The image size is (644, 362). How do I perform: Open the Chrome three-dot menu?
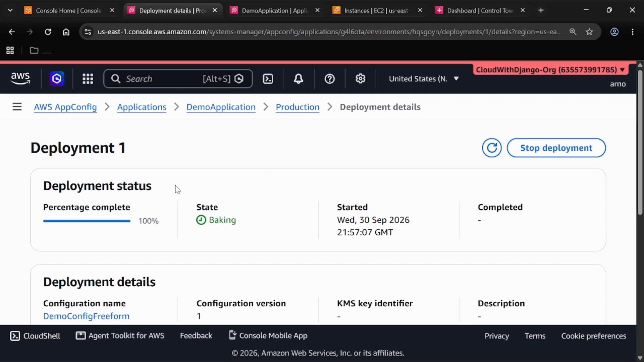pos(633,32)
